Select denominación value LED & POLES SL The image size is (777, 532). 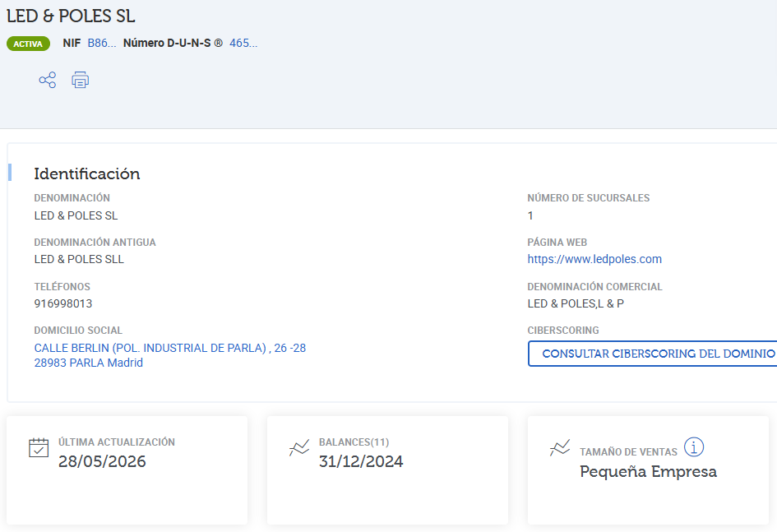76,215
